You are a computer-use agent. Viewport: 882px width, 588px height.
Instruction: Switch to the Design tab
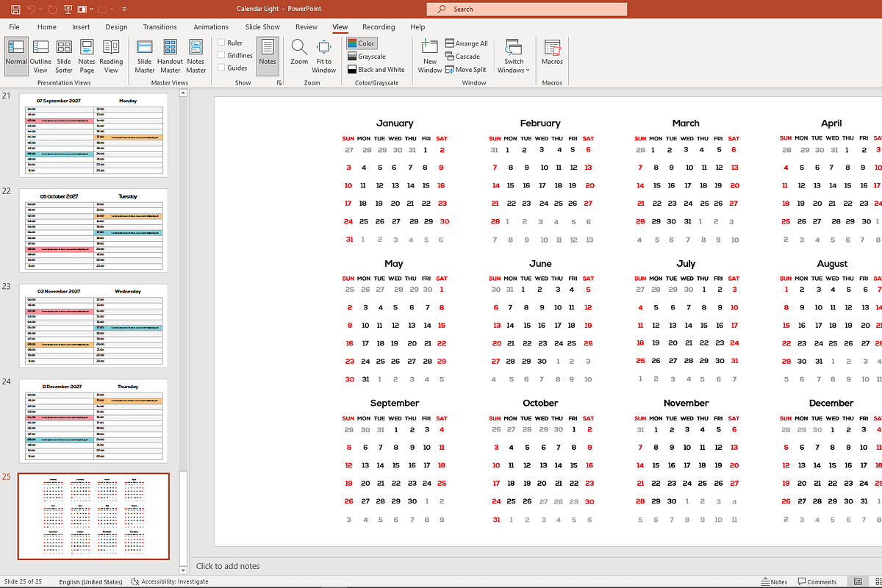(116, 27)
